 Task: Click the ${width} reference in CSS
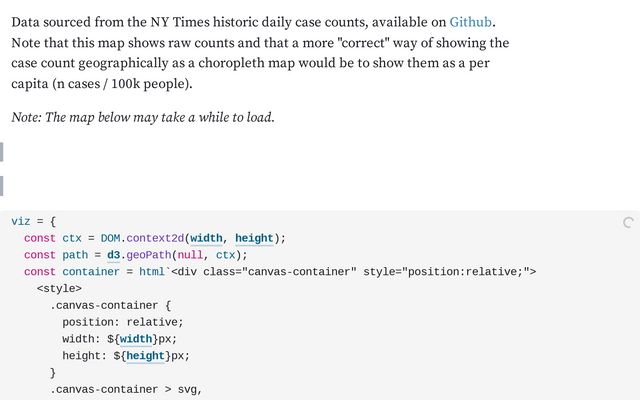pyautogui.click(x=136, y=339)
